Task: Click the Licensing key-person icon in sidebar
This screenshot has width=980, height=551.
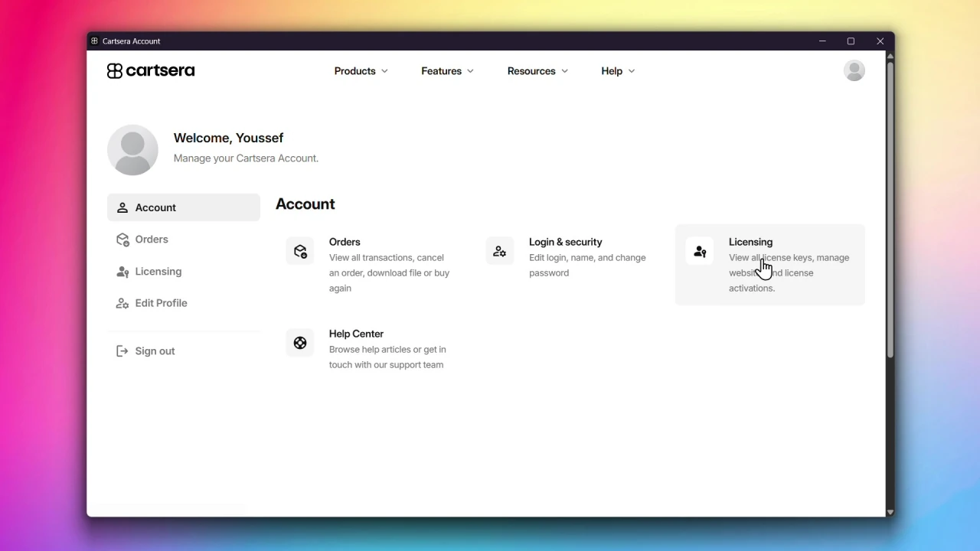Action: pos(122,272)
